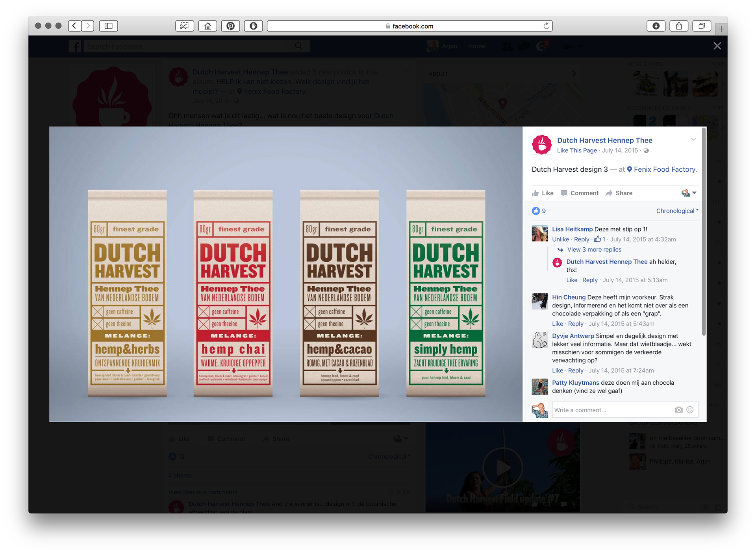Reply to Hin Cheung's comment
This screenshot has width=756, height=554.
(576, 324)
